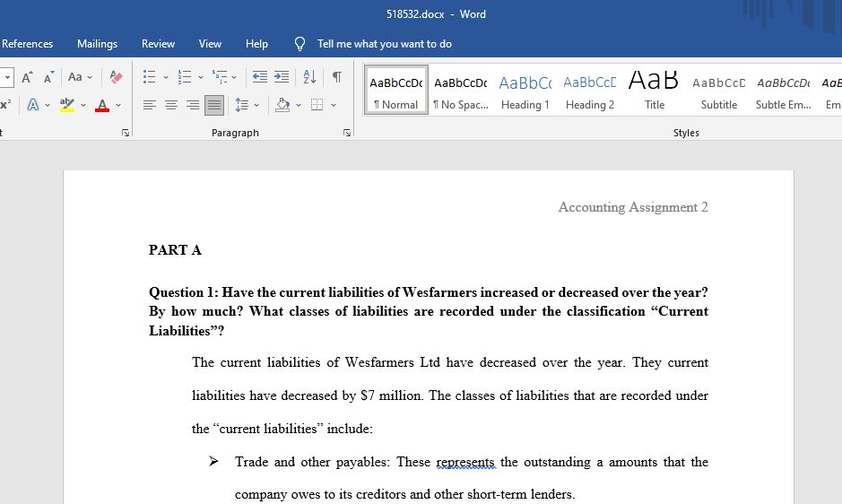The image size is (842, 504).
Task: Click the Increase Font Size icon
Action: [x=27, y=77]
